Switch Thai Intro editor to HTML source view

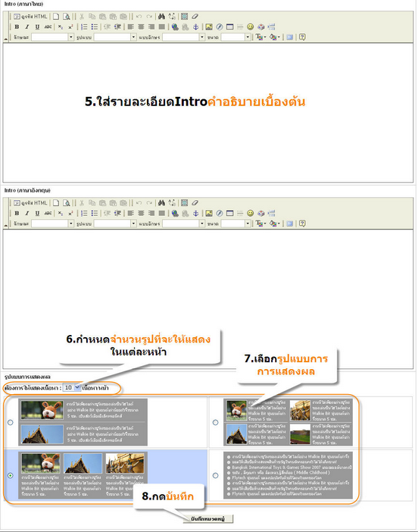pyautogui.click(x=30, y=16)
